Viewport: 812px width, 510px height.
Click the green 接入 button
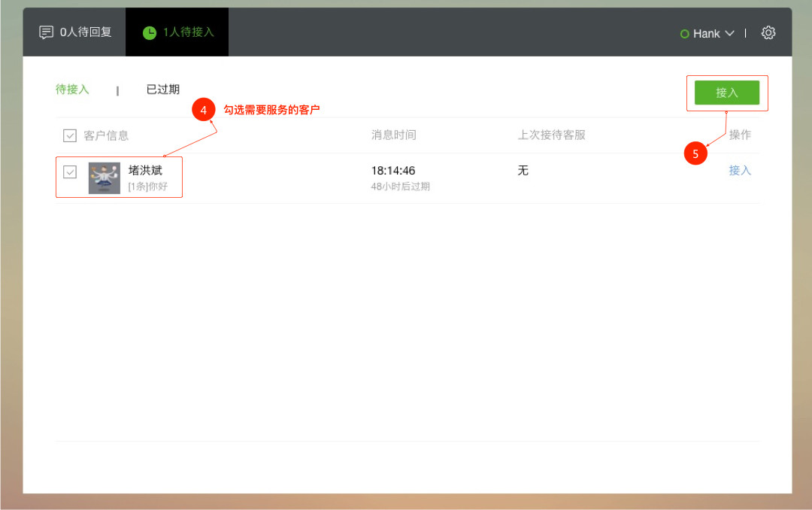tap(726, 93)
